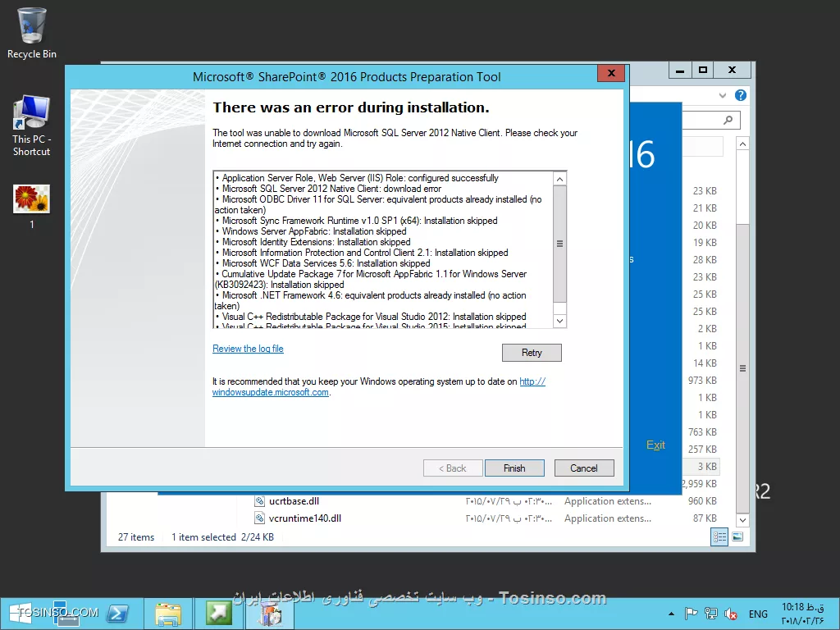Maximize the Explorer window

[703, 71]
